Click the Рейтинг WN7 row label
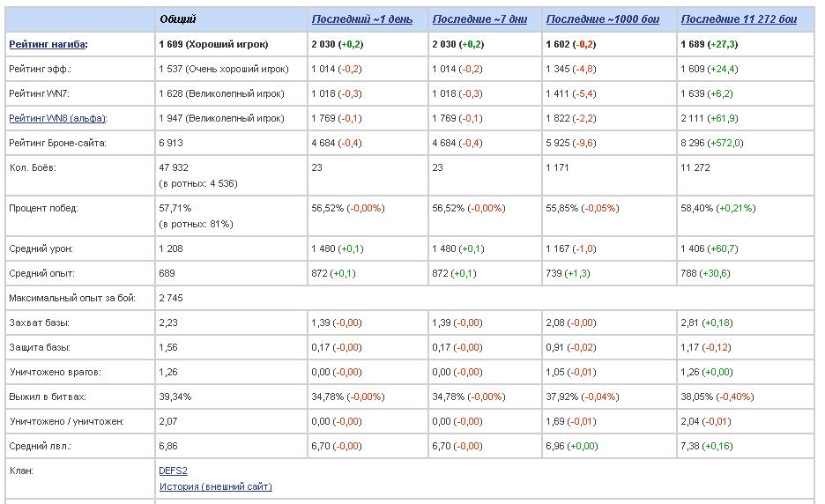The height and width of the screenshot is (504, 825). click(39, 93)
